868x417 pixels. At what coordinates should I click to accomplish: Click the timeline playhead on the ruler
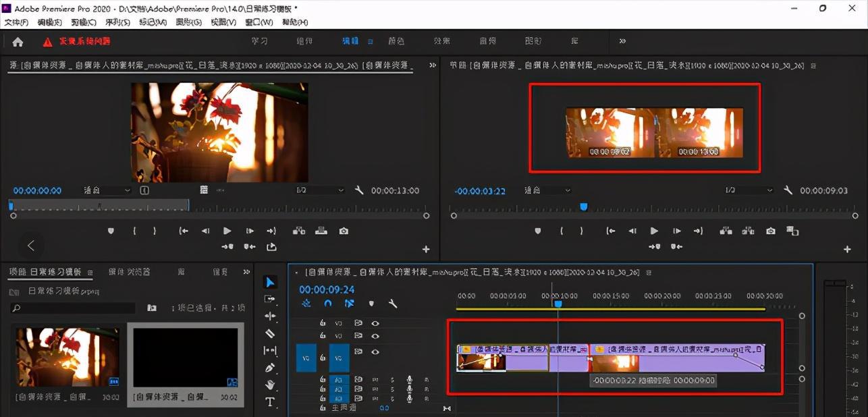[x=558, y=304]
